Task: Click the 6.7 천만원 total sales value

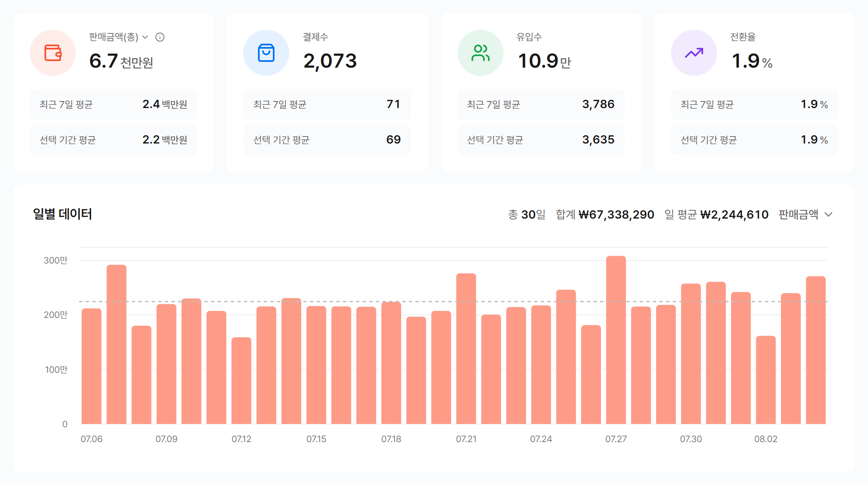Action: [x=121, y=61]
